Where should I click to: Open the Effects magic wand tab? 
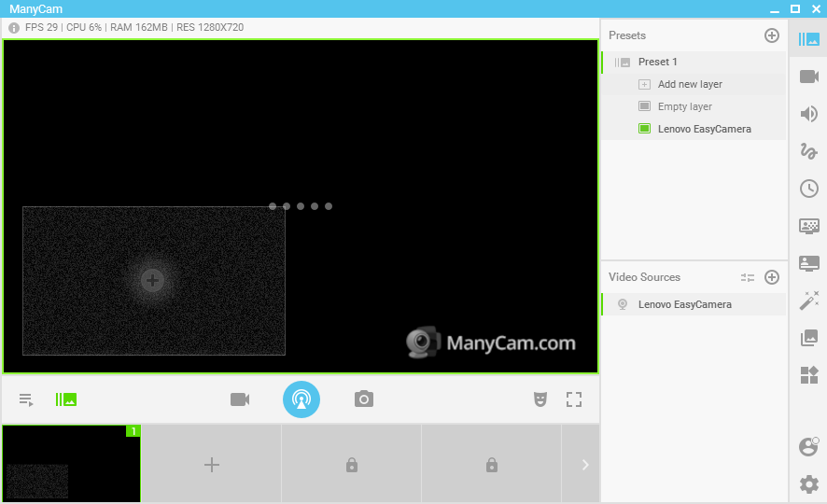coord(808,301)
